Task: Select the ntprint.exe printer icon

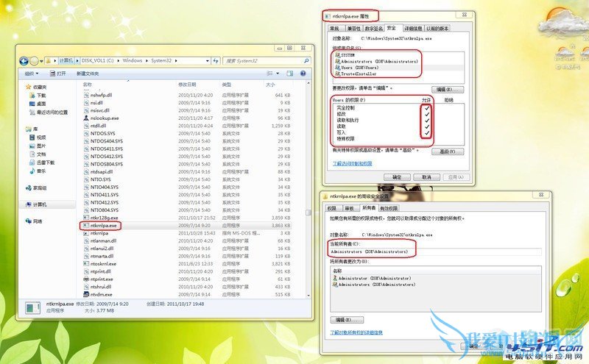Action: (x=86, y=279)
